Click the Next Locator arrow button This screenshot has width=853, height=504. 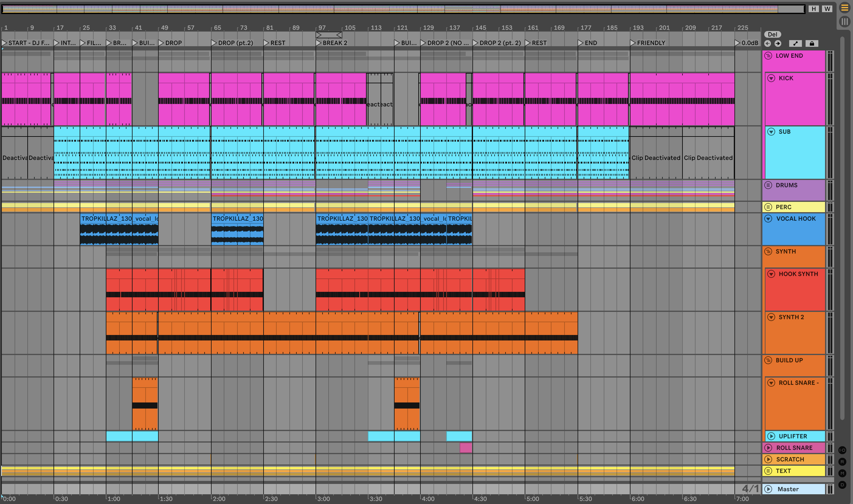point(778,43)
